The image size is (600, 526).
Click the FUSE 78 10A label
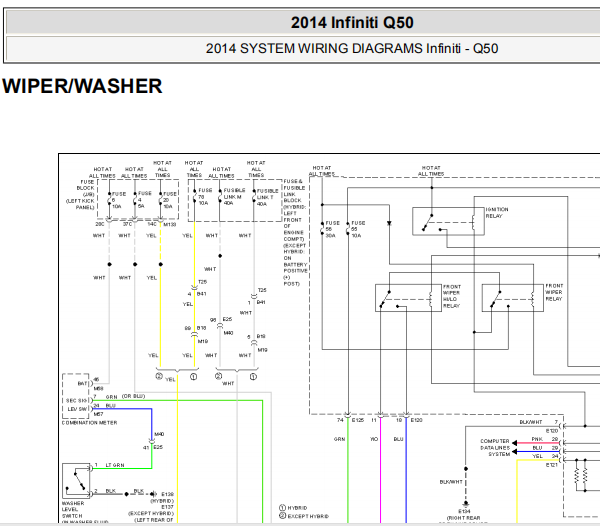pyautogui.click(x=205, y=196)
